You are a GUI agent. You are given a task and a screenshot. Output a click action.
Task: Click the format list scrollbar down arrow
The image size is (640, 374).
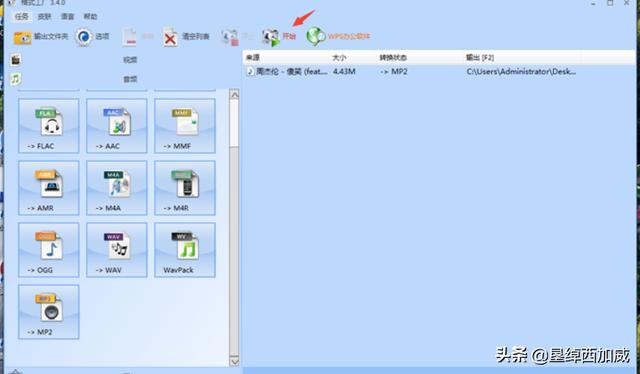click(x=234, y=361)
